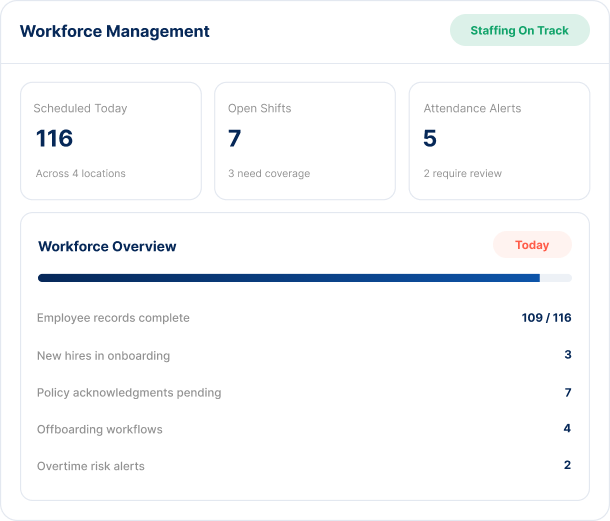Click the value 3 for New hires

[568, 354]
